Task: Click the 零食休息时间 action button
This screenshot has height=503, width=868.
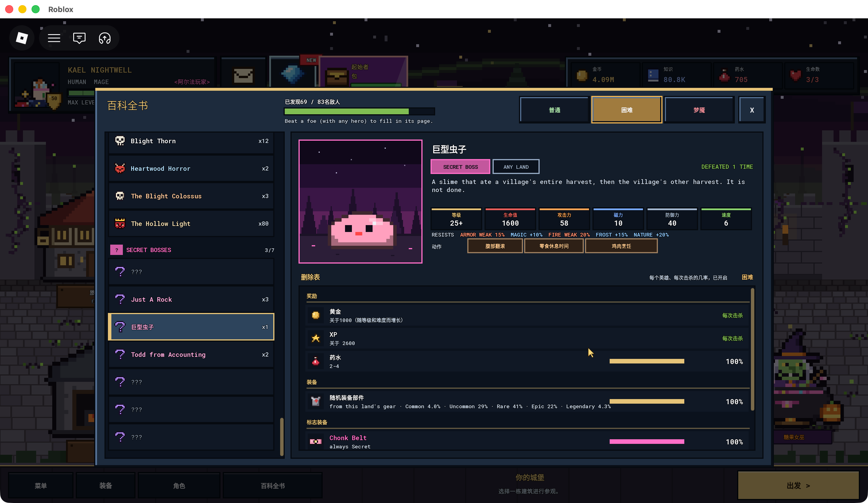Action: coord(553,246)
